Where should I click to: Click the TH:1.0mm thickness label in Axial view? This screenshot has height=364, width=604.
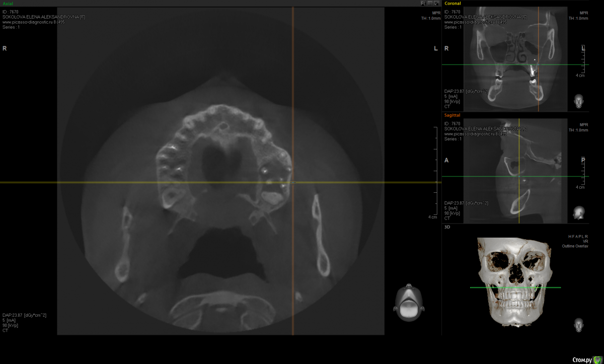tap(430, 18)
